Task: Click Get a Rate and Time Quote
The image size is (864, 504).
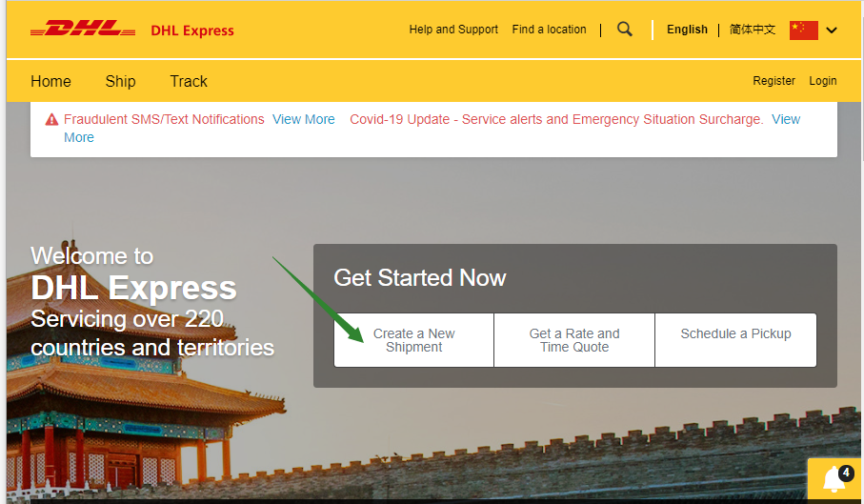Action: point(574,340)
